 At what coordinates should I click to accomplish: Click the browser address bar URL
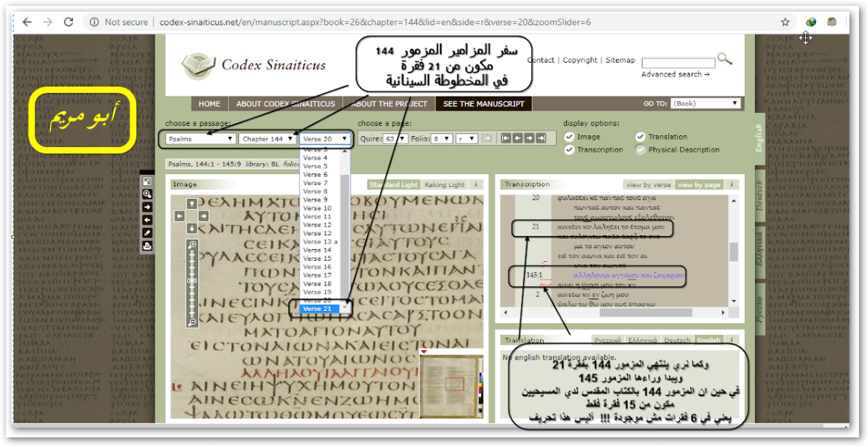(375, 22)
